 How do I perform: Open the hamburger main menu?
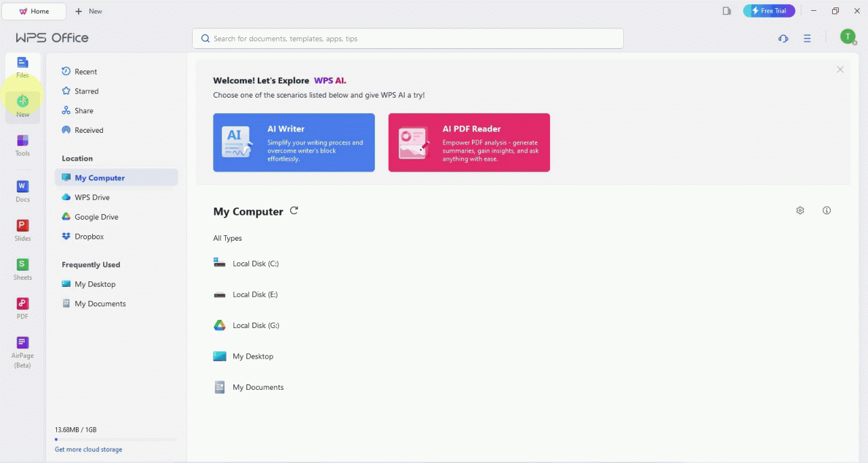point(807,39)
